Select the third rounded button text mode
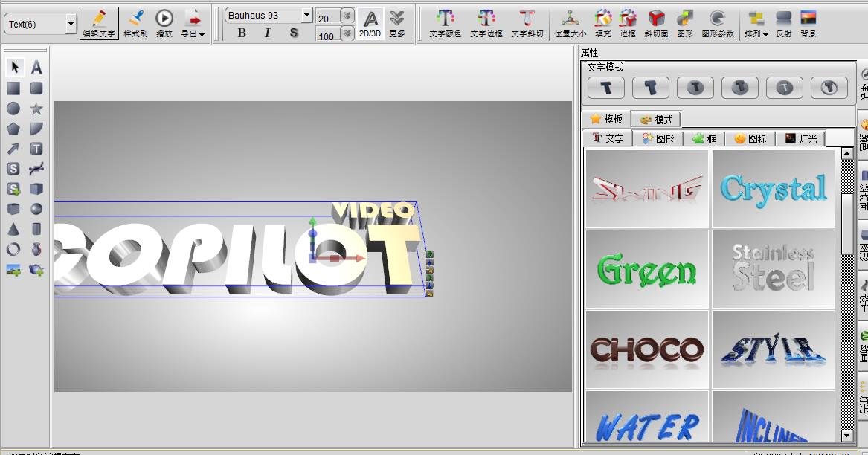Viewport: 868px width, 455px height. click(695, 88)
